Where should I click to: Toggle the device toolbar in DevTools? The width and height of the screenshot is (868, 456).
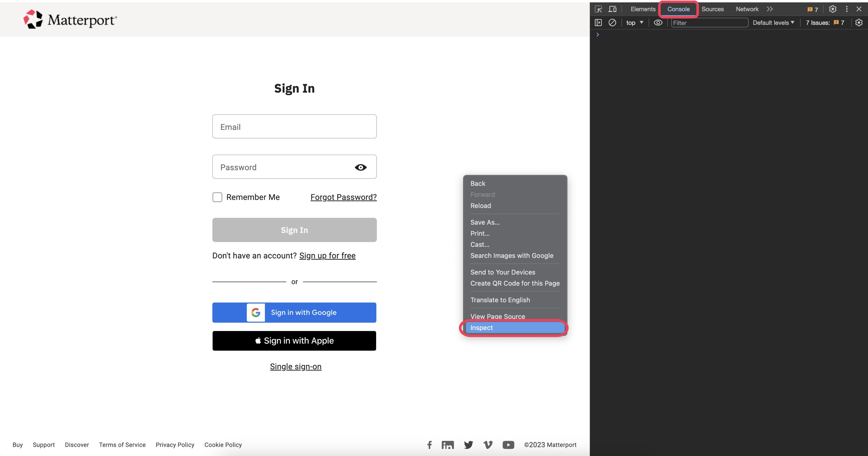click(613, 9)
